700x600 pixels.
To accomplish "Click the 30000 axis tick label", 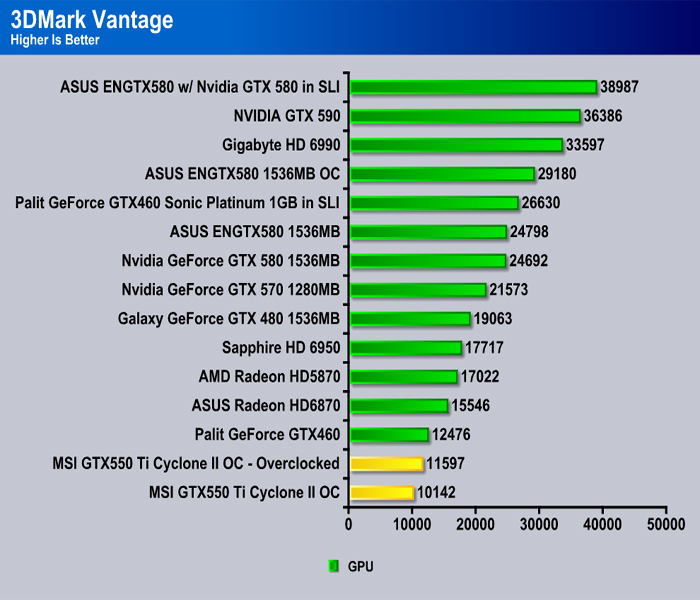I will tap(539, 524).
